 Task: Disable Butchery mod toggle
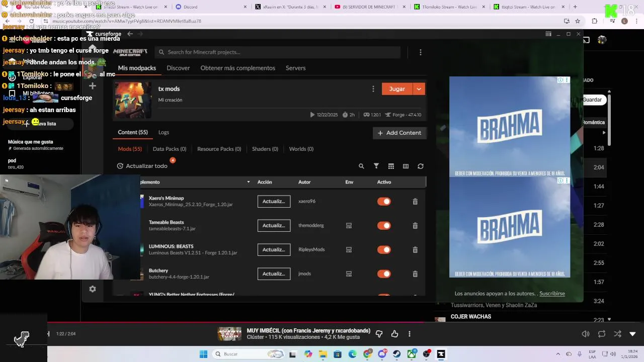(x=384, y=274)
